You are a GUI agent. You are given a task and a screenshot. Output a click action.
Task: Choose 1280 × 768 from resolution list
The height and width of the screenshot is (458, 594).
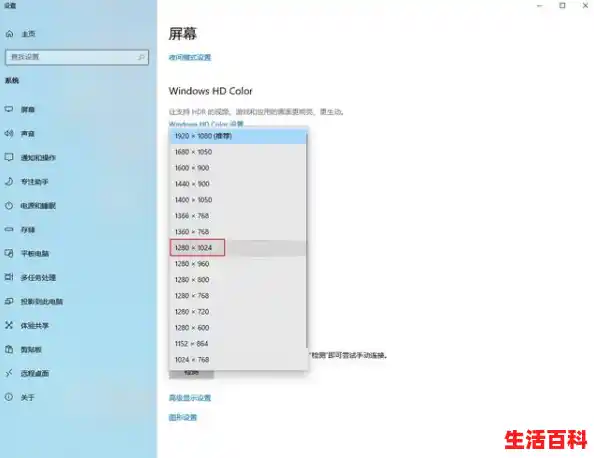(238, 295)
